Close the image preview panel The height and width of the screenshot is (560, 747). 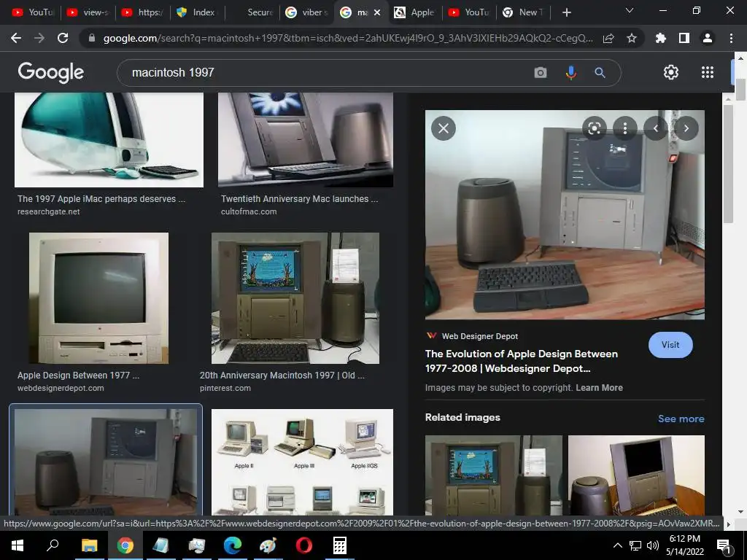[x=444, y=128]
